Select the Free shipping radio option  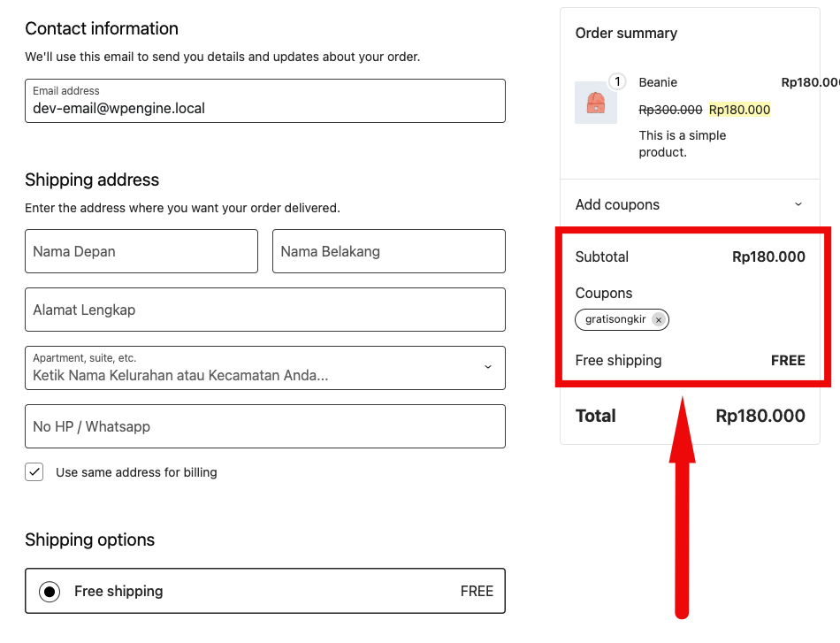50,592
